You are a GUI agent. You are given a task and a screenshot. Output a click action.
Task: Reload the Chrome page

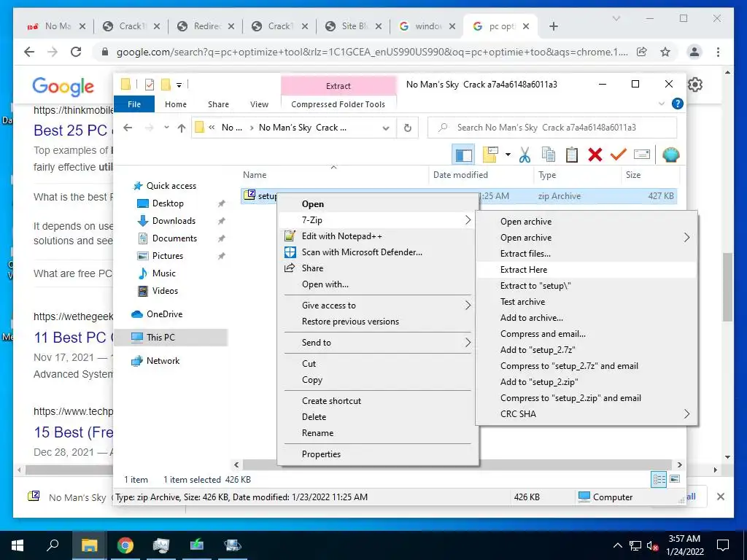click(76, 52)
